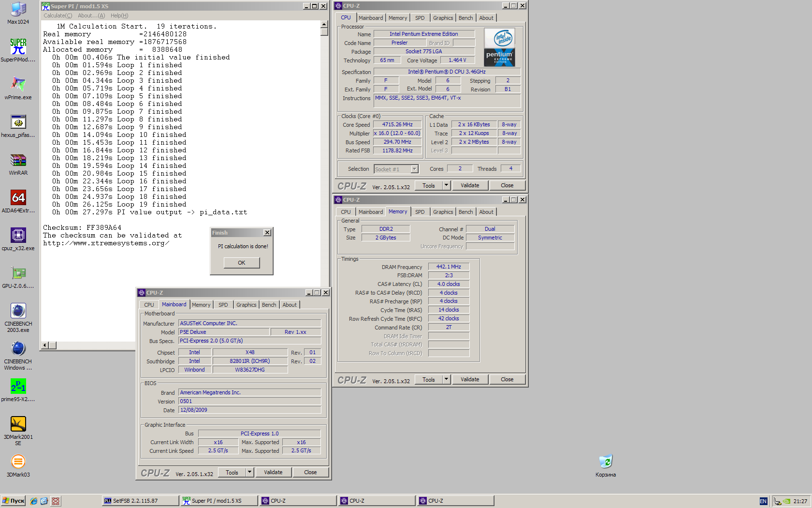Click the DRAM Frequency 442.1 MHz value
Screen dimensions: 812x508
click(x=449, y=267)
